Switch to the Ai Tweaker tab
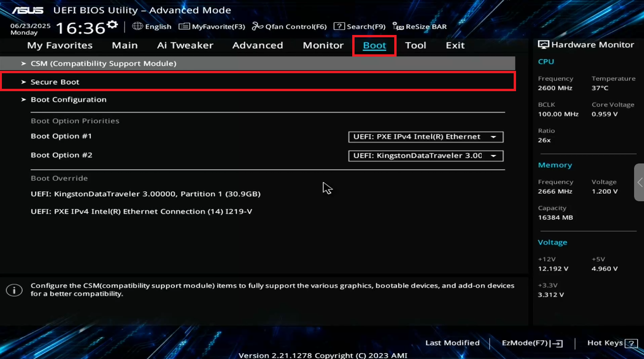 click(x=185, y=45)
